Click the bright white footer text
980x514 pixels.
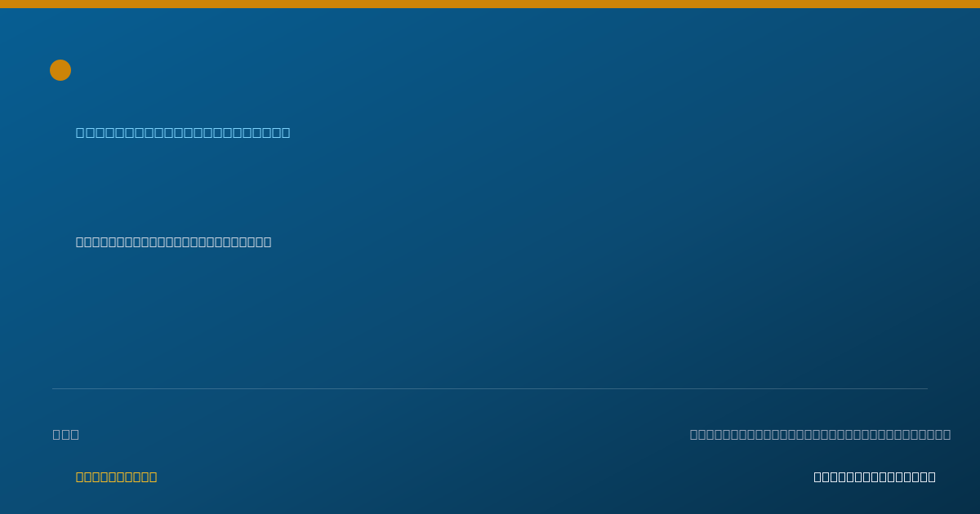[x=875, y=476]
